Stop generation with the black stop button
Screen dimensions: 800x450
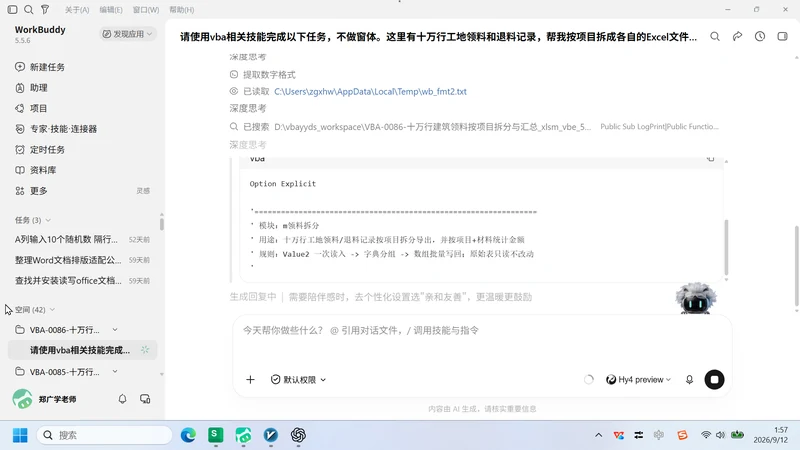coord(714,380)
